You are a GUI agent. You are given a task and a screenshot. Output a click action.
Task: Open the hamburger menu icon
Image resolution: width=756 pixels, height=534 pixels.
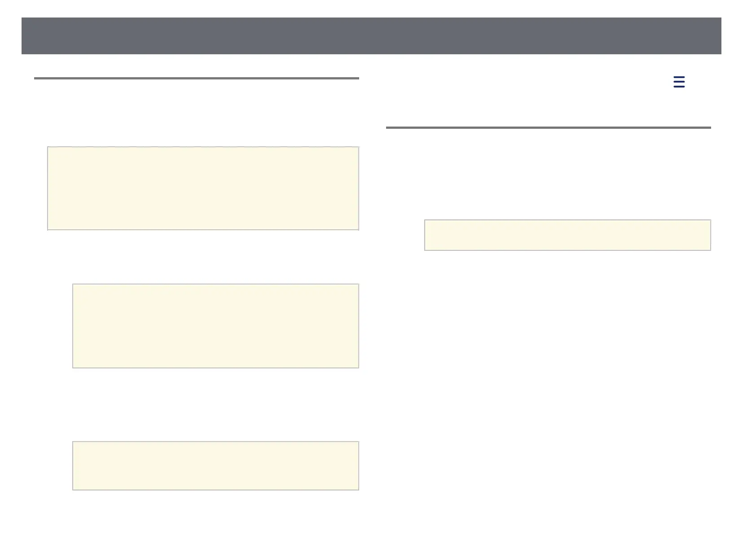click(x=679, y=82)
